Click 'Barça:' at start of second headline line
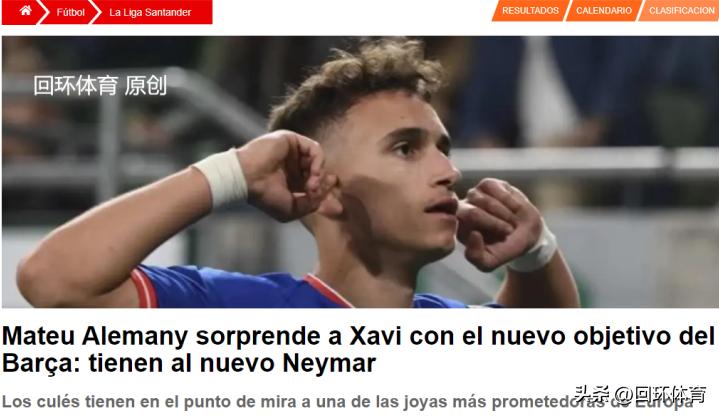 41,363
